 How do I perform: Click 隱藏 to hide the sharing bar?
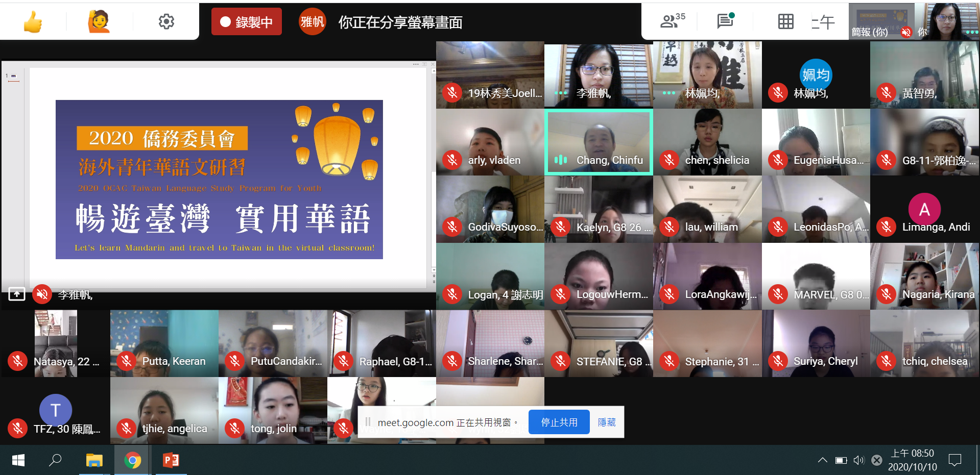pyautogui.click(x=606, y=422)
